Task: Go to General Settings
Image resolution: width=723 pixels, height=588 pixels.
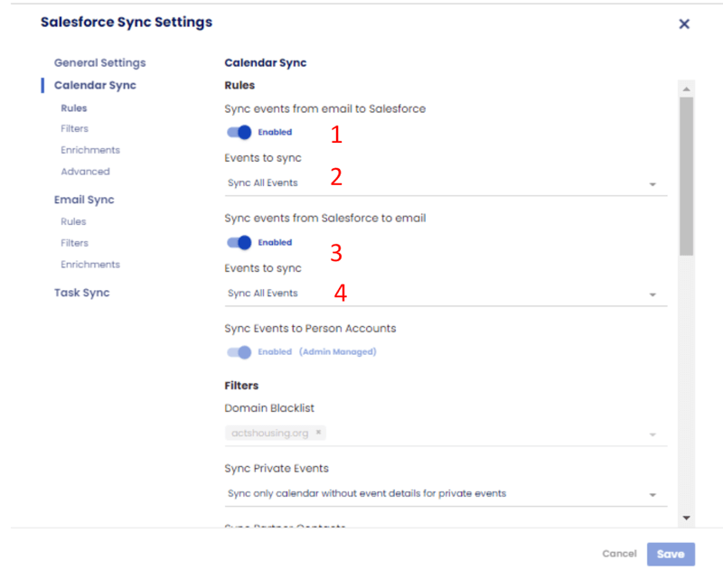Action: [x=99, y=63]
